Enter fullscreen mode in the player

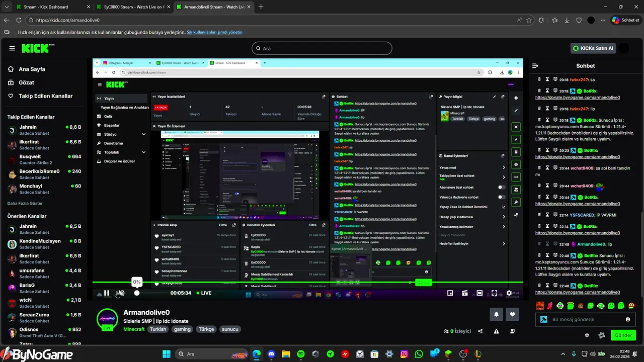click(495, 293)
